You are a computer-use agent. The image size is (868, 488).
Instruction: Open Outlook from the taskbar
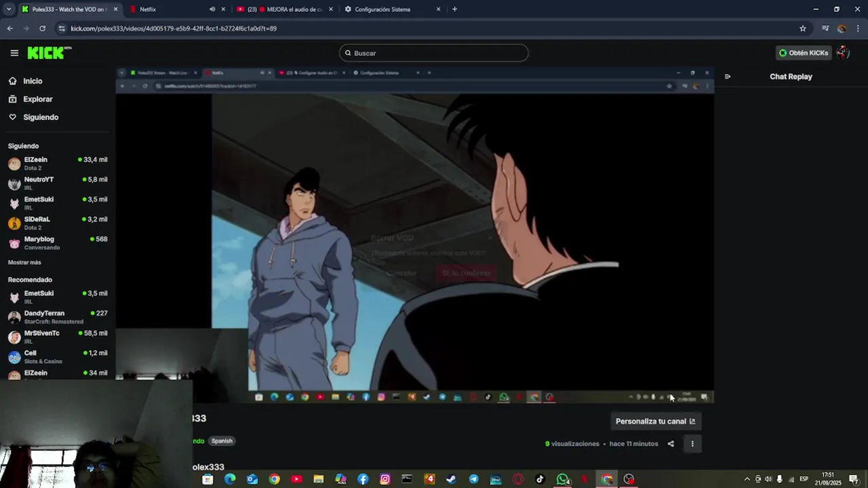click(x=252, y=479)
